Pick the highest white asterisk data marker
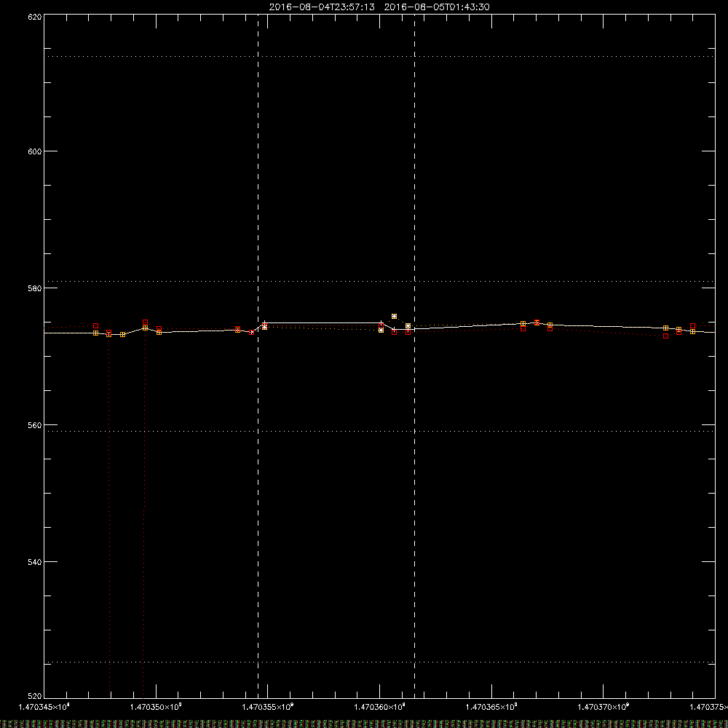The height and width of the screenshot is (728, 728). point(394,316)
